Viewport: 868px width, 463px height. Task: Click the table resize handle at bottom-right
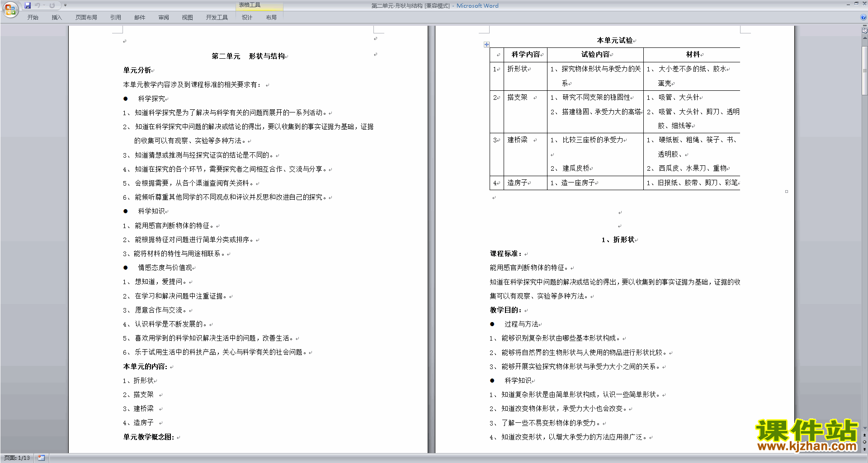point(786,192)
